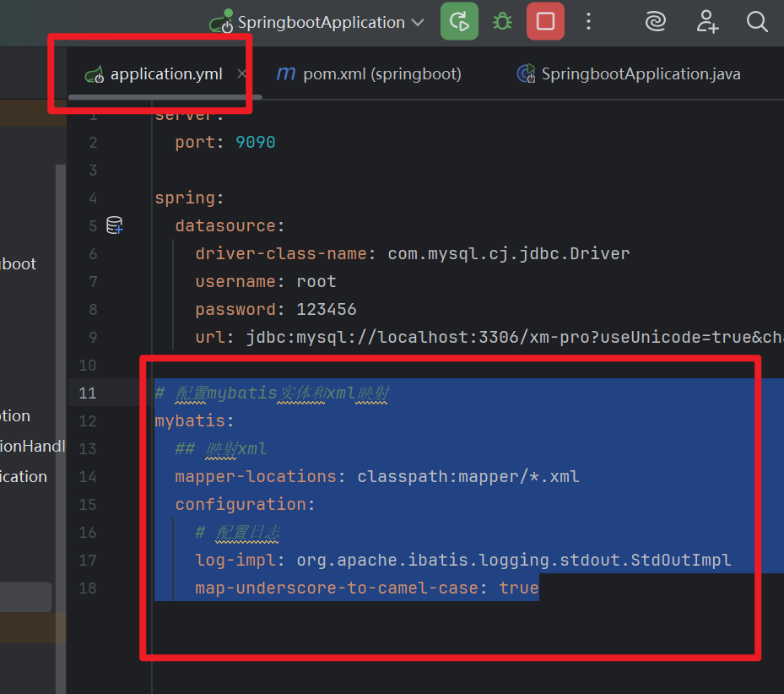Click the Code With Me add-user icon
Screen dimensions: 784x694
coord(707,21)
